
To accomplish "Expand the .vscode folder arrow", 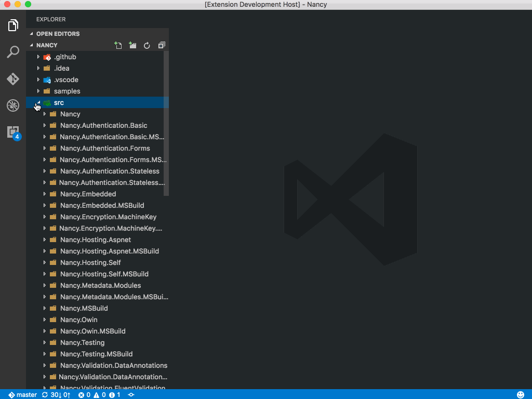I will coord(38,79).
